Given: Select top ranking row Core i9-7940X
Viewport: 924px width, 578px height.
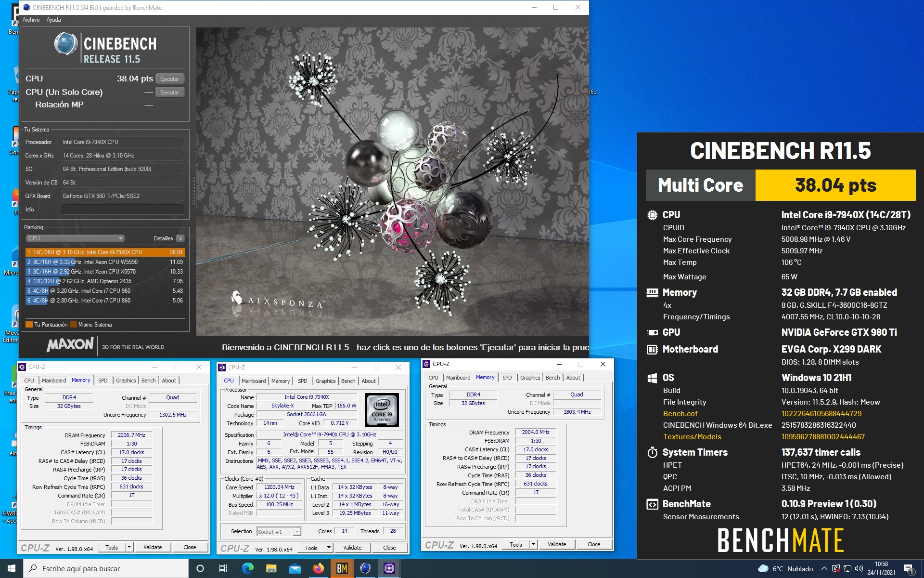Looking at the screenshot, I should click(x=105, y=252).
